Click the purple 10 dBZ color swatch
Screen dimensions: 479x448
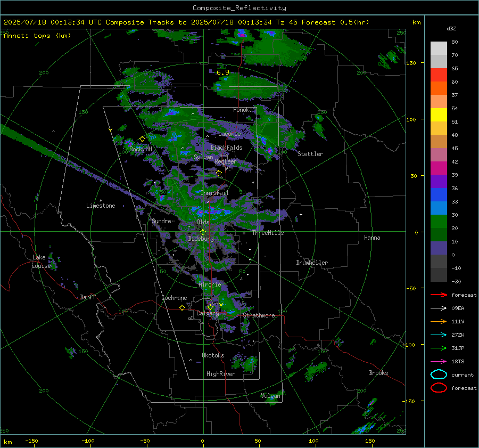[x=439, y=248]
